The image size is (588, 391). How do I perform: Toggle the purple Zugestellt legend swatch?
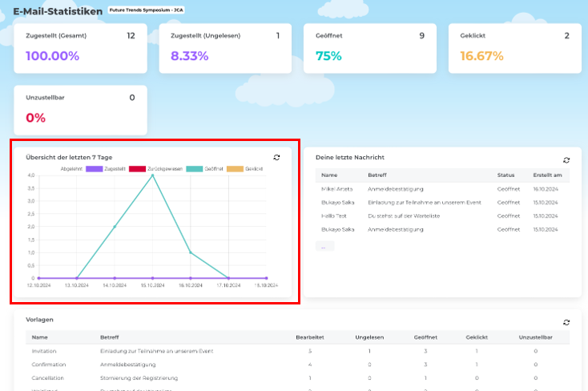tap(94, 169)
